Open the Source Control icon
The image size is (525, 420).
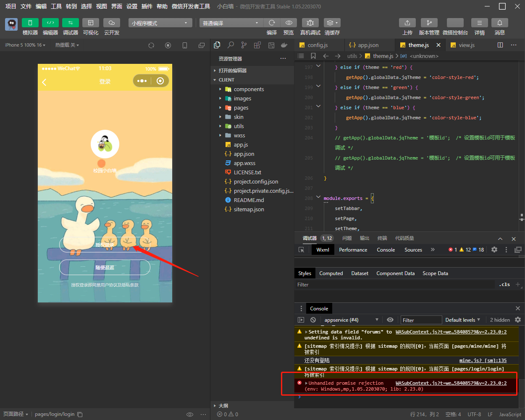click(x=244, y=45)
